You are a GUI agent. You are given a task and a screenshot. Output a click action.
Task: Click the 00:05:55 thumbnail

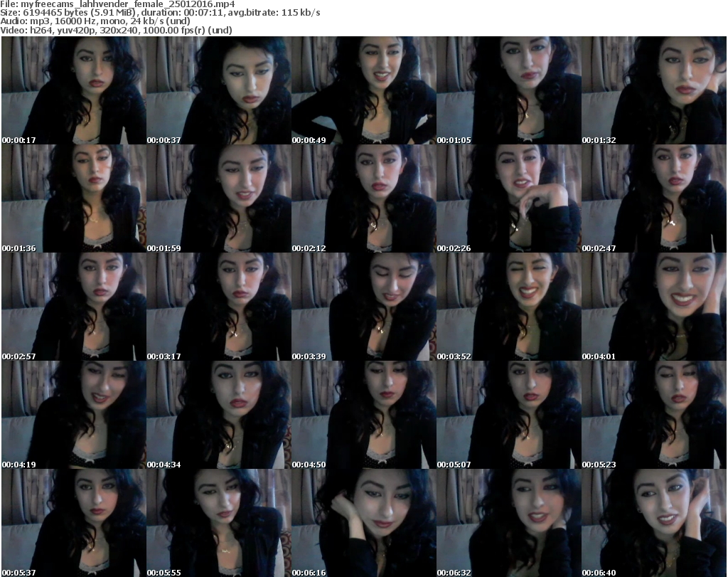tap(219, 523)
